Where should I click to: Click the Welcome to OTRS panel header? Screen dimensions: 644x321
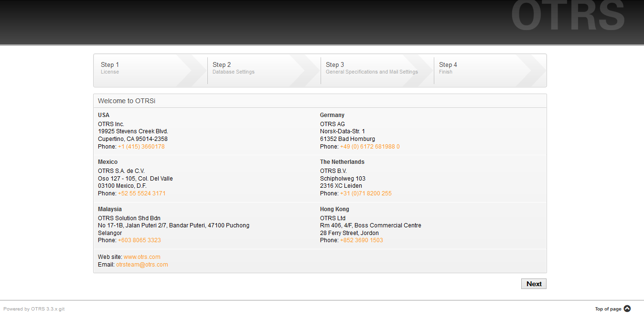click(127, 101)
